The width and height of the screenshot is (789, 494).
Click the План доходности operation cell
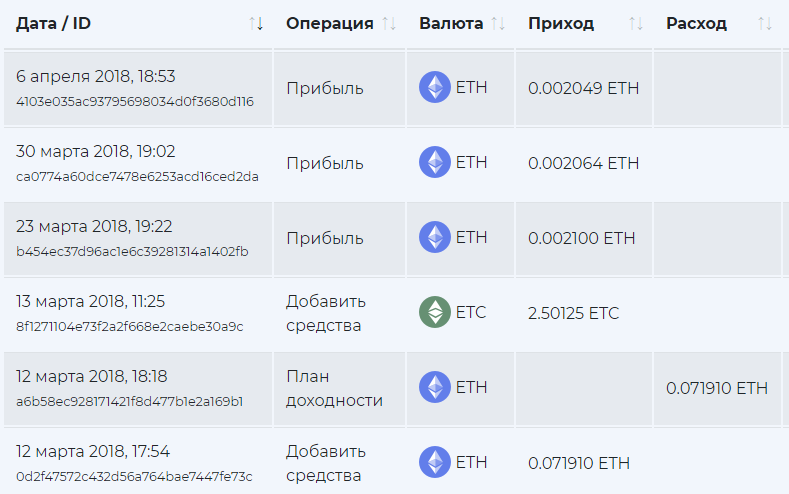(x=334, y=388)
